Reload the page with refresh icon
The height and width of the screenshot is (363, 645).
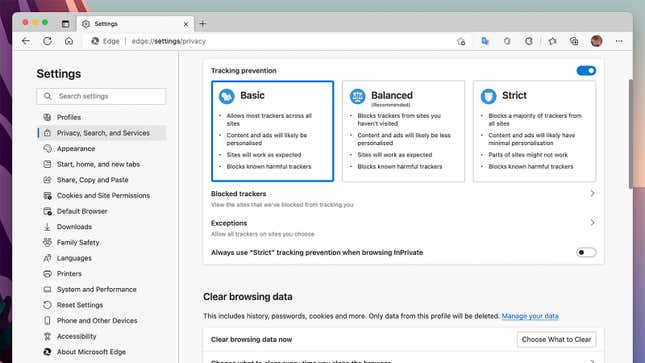click(x=47, y=41)
